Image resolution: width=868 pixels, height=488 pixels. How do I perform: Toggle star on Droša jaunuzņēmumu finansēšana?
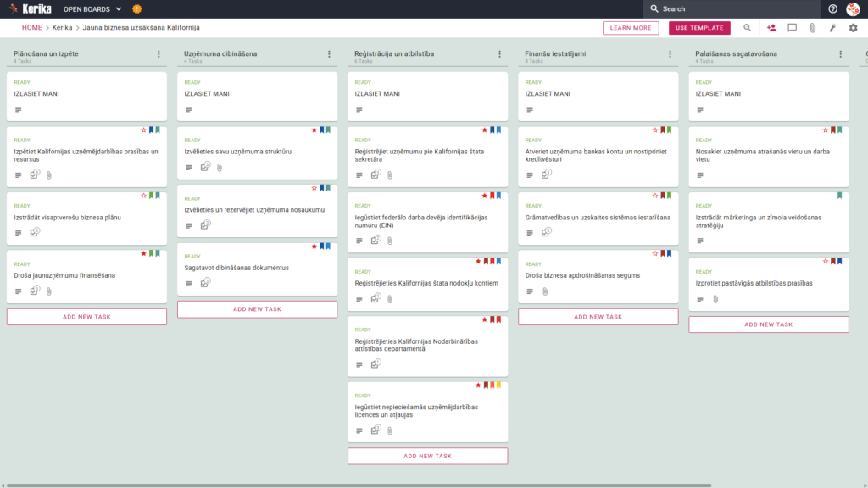(x=143, y=253)
